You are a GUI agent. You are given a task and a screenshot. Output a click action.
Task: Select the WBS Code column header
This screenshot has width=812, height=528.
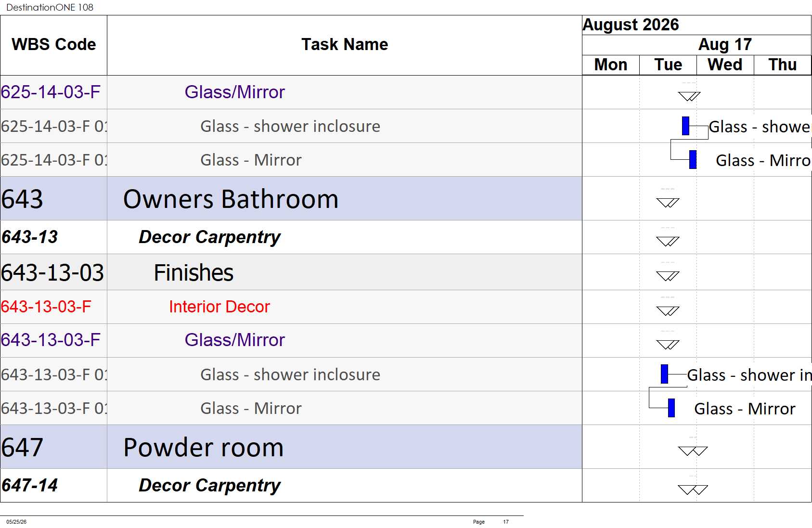(x=53, y=45)
